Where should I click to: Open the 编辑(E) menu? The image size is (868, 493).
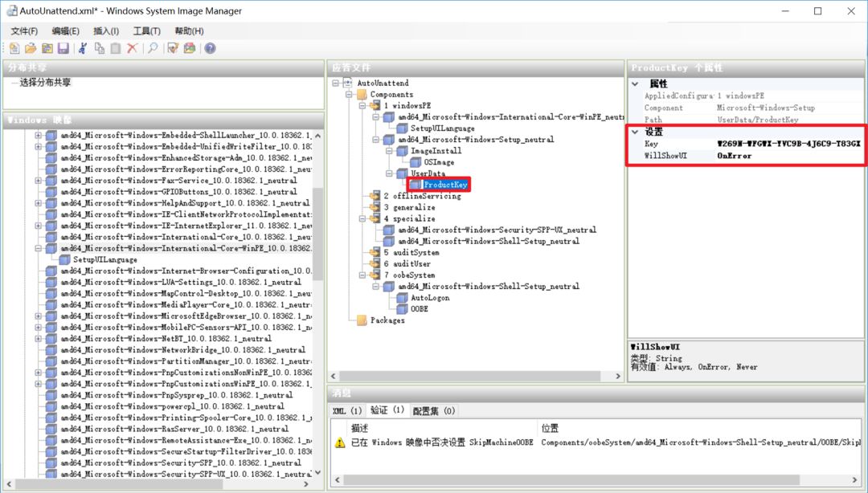point(65,31)
